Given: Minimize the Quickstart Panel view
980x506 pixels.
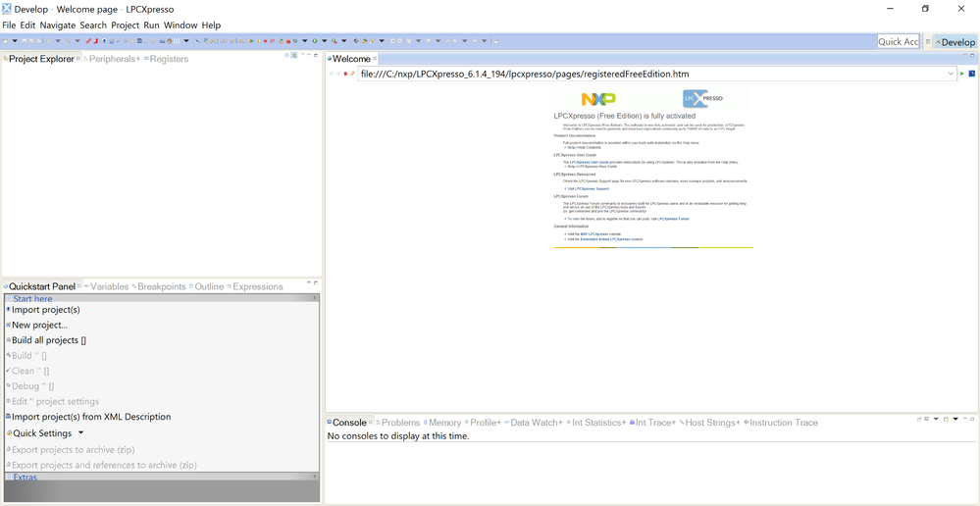Looking at the screenshot, I should click(x=309, y=282).
